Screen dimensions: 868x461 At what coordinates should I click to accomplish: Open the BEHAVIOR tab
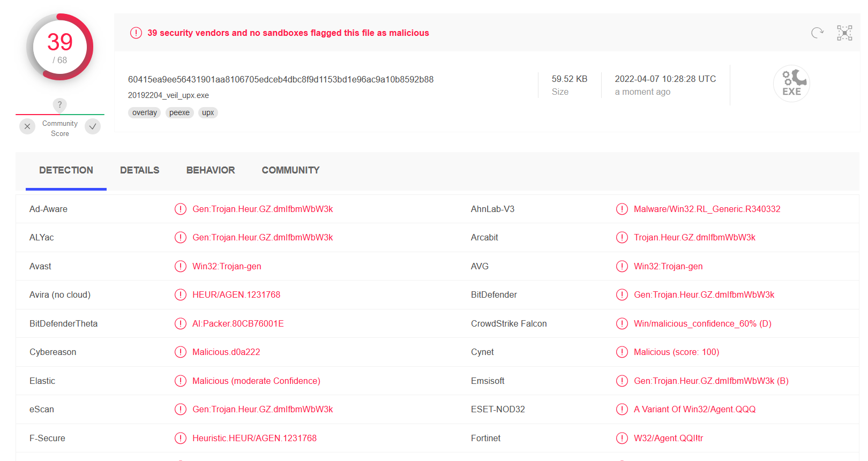click(211, 170)
